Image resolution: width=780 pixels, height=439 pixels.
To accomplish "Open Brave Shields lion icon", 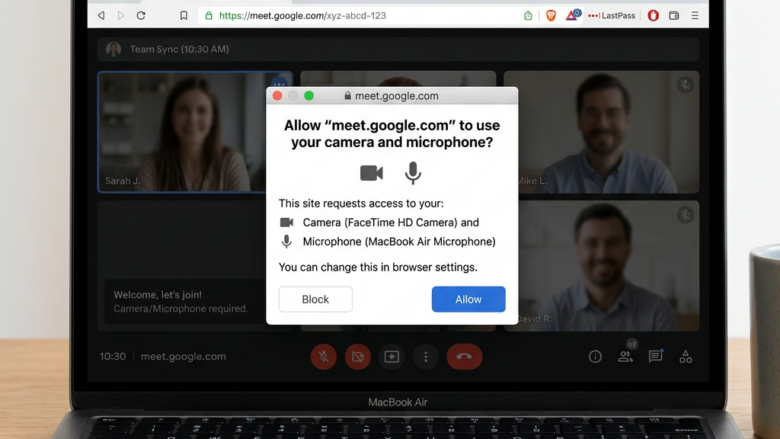I will click(551, 15).
